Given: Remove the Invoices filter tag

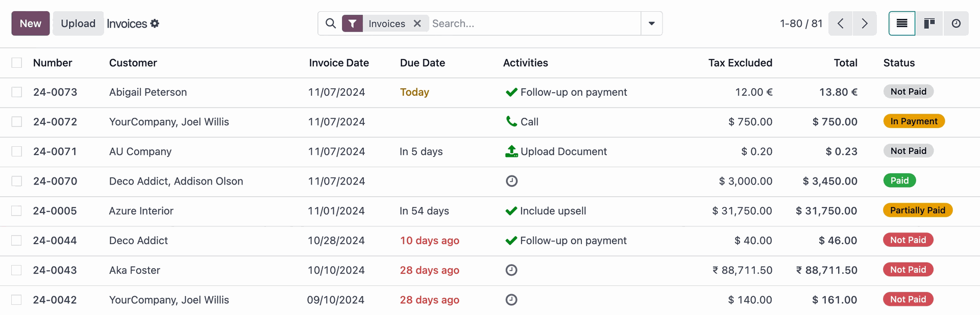Looking at the screenshot, I should click(417, 23).
